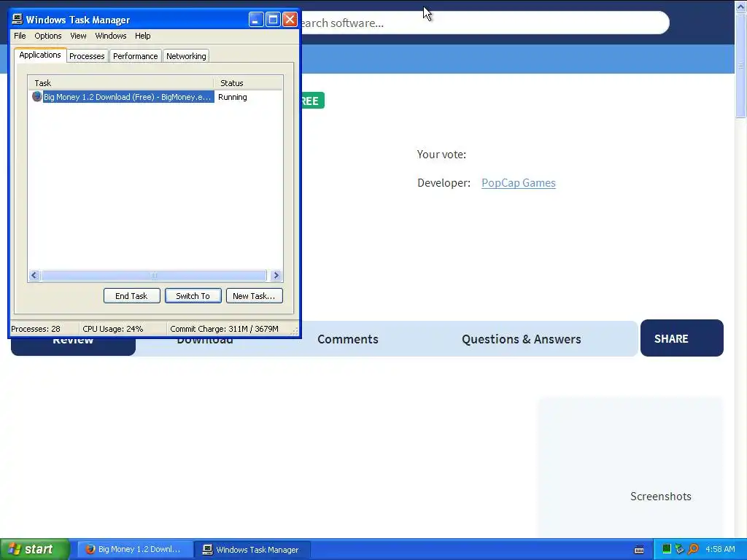This screenshot has height=560, width=747.
Task: Switch to the Performance tab
Action: (135, 56)
